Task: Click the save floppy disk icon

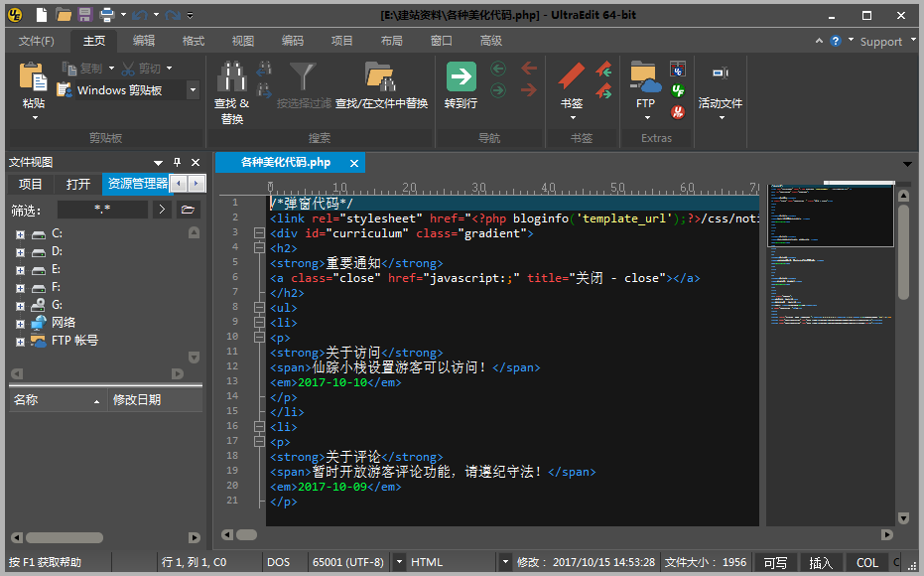Action: pyautogui.click(x=85, y=15)
